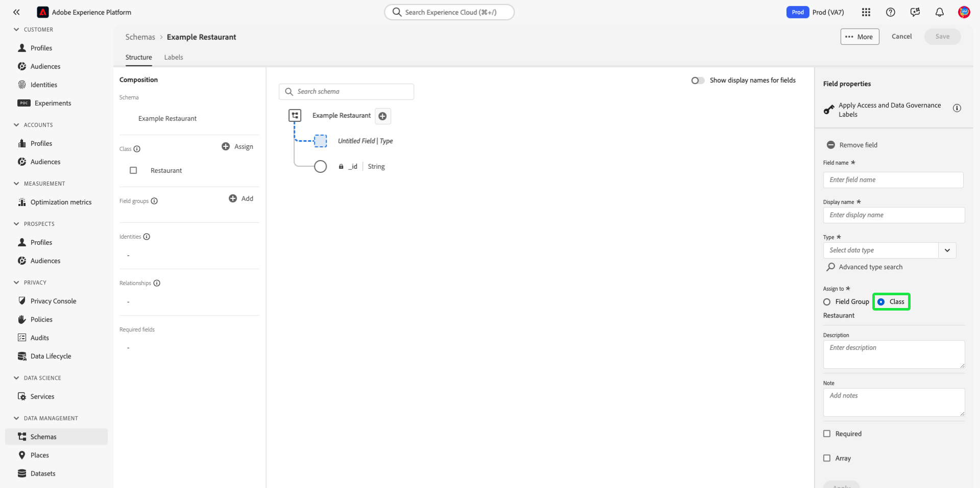Select the Class radio button
Screen dimensions: 980x488
(x=881, y=302)
